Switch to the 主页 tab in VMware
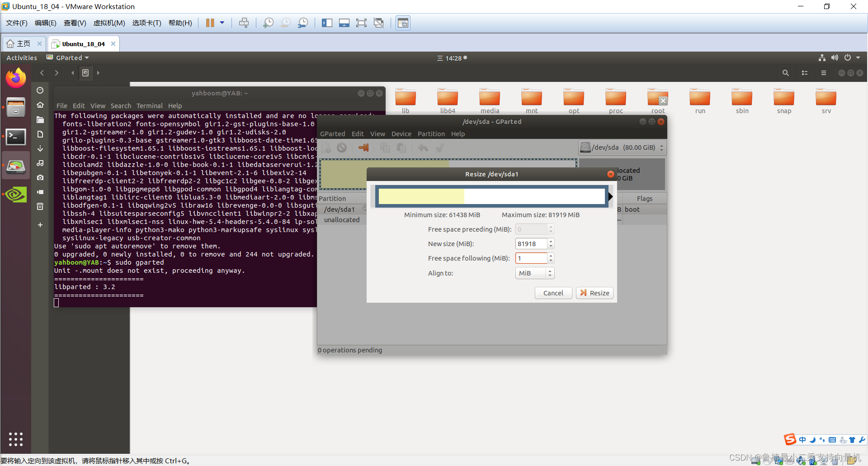Viewport: 868px width, 466px height. (x=24, y=44)
